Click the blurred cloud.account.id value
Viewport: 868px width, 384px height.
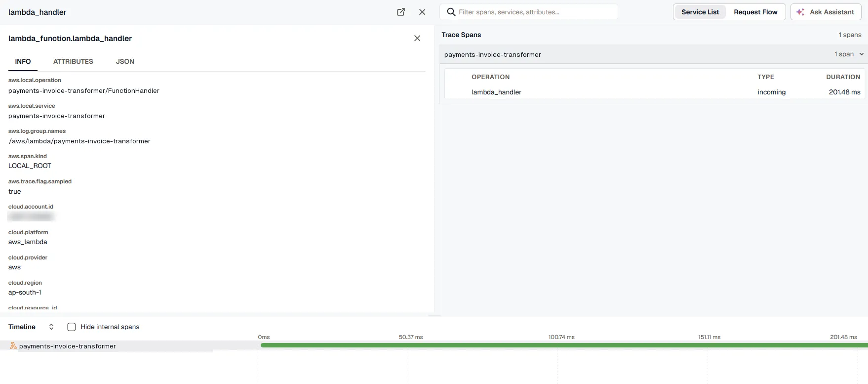tap(31, 216)
